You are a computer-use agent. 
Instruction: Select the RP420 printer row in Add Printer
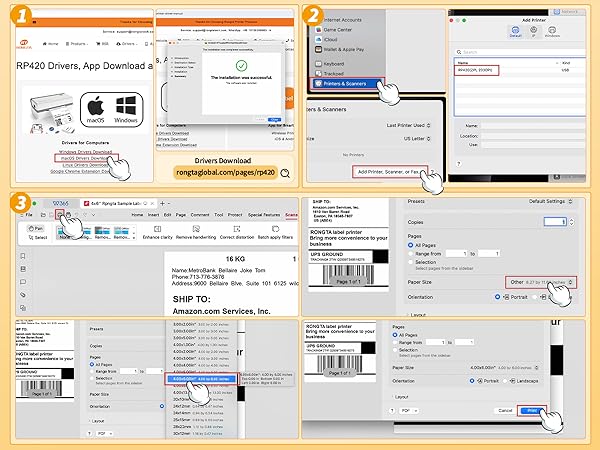pyautogui.click(x=519, y=70)
